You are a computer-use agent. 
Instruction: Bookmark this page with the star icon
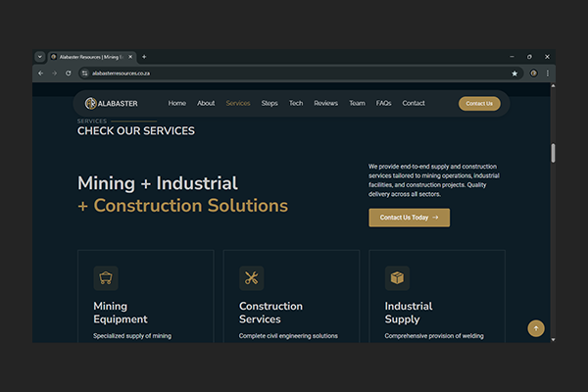pos(514,73)
